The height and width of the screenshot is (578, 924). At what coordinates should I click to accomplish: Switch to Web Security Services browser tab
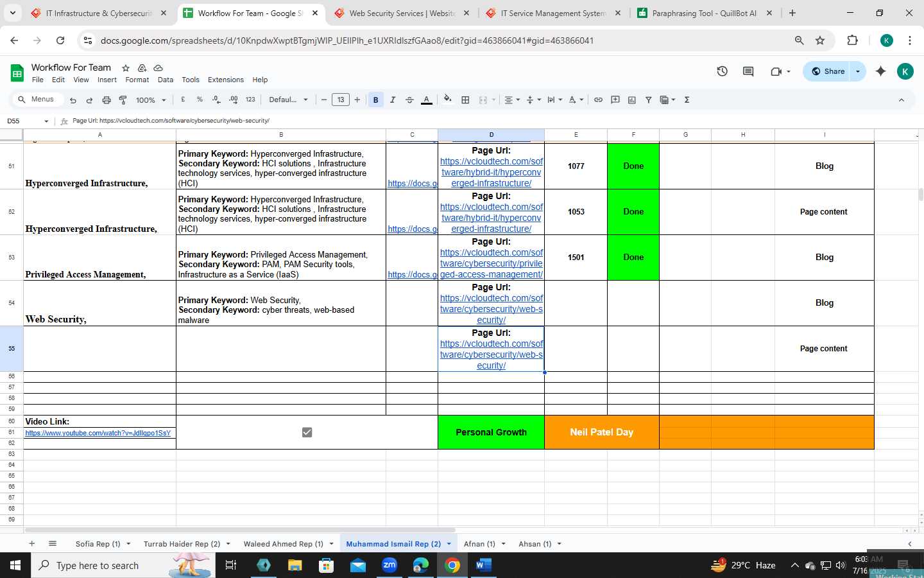coord(402,13)
